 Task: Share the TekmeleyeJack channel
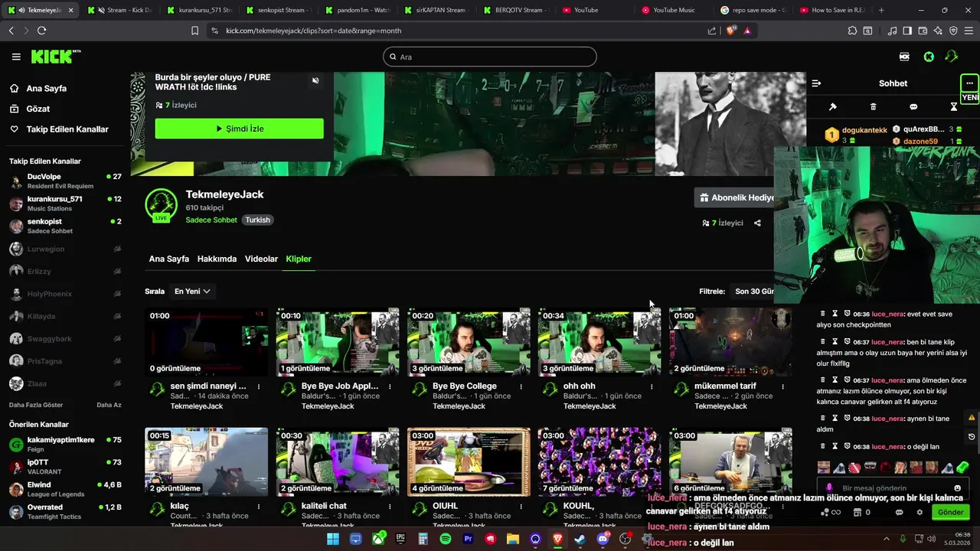point(757,223)
